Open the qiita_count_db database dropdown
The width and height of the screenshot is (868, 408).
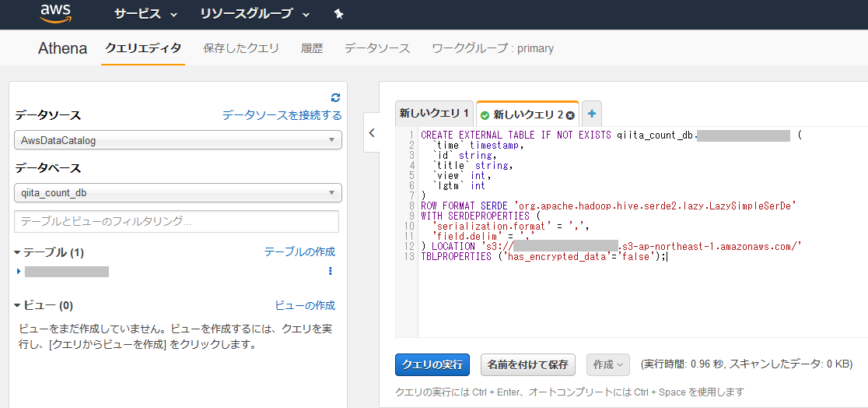tap(178, 192)
